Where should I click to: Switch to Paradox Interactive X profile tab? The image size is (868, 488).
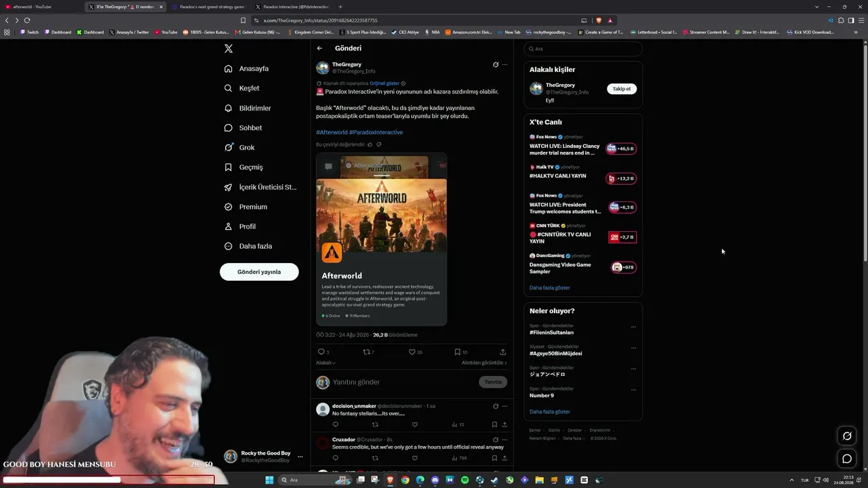click(x=292, y=7)
